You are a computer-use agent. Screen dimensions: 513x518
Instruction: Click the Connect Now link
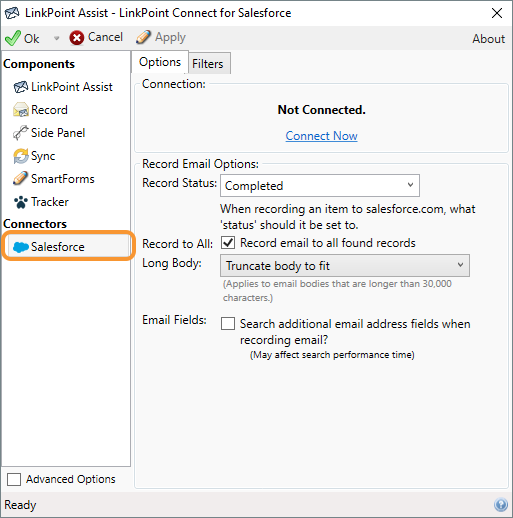pos(321,136)
